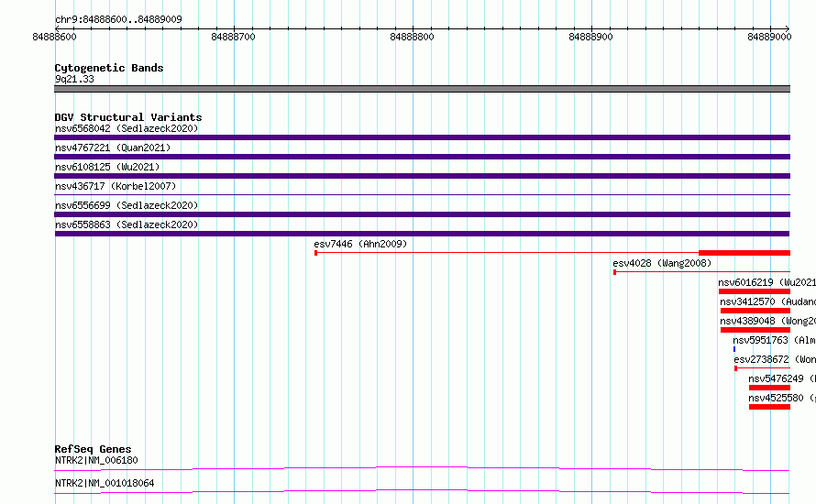Click the purple bar under nsv6558863
The image size is (816, 504).
(422, 234)
